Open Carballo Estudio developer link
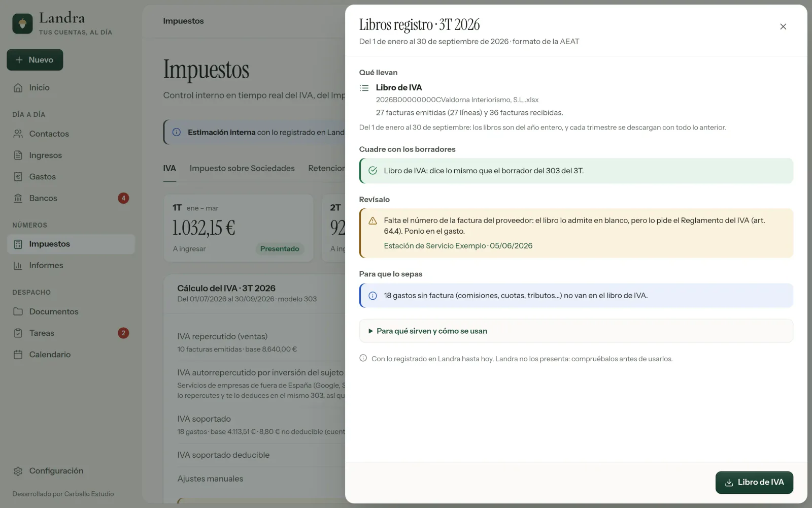This screenshot has width=812, height=508. 89,494
